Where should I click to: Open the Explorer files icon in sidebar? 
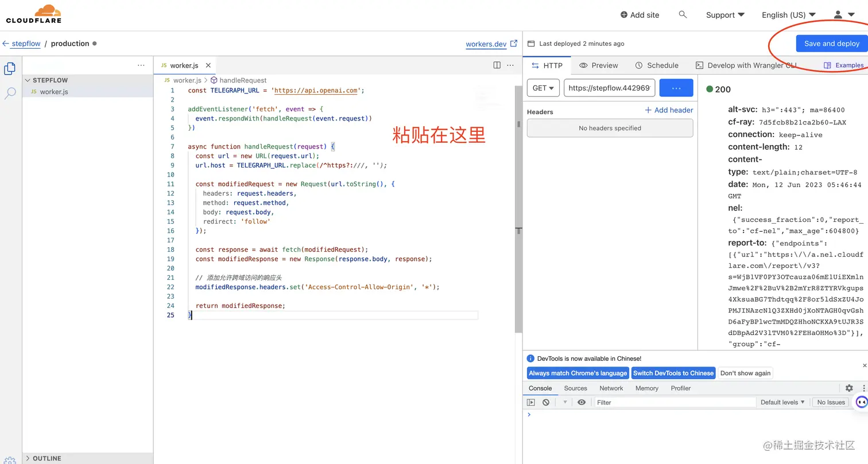[10, 69]
